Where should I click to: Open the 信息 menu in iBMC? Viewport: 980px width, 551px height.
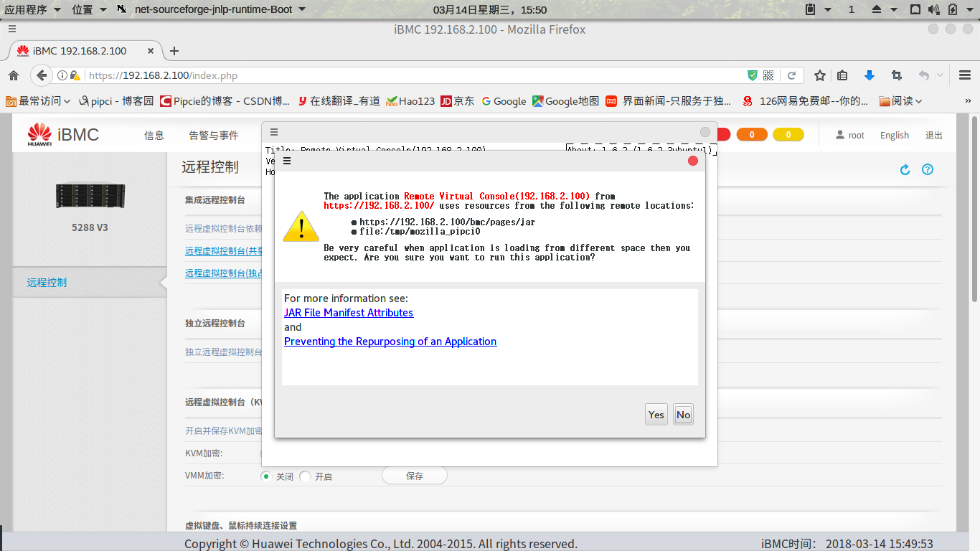(x=154, y=135)
